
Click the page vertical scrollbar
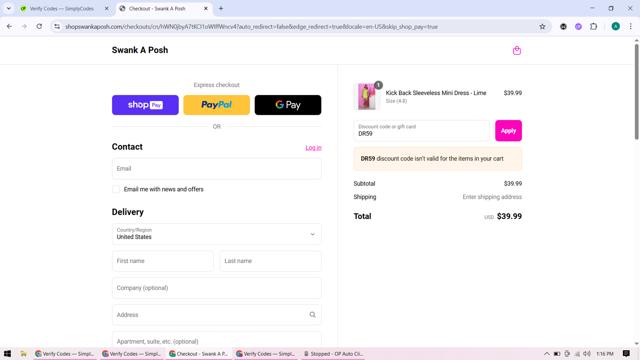coord(636,92)
